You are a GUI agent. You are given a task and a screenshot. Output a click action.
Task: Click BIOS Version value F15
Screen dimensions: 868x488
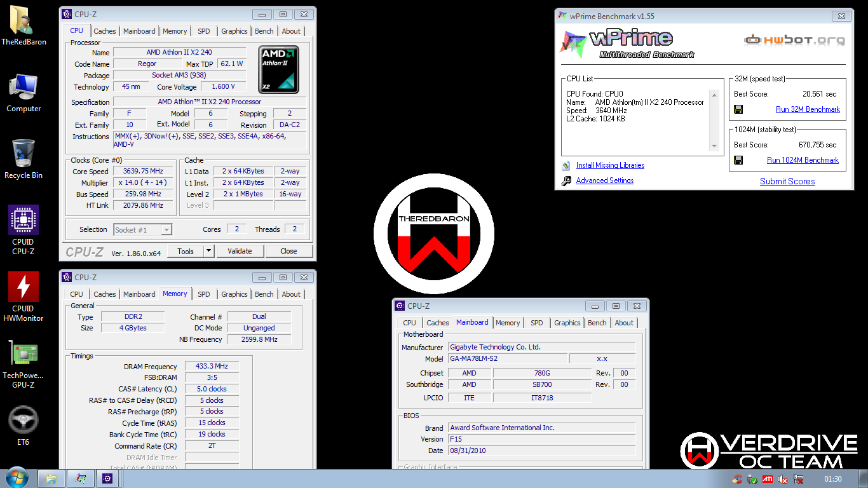pos(541,439)
